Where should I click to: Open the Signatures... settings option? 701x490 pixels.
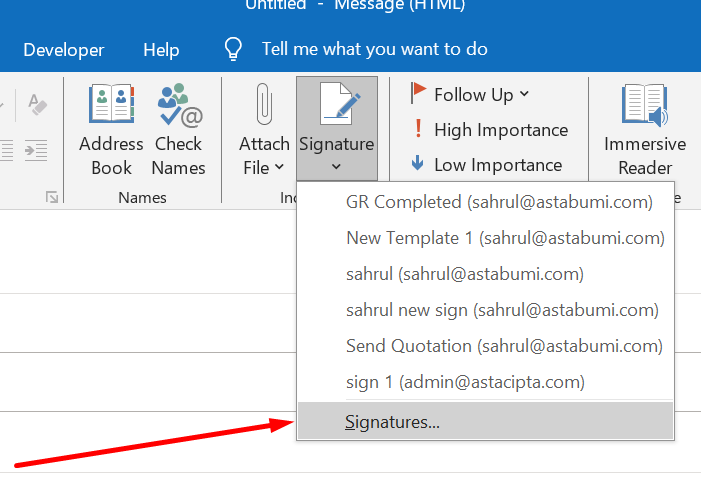tap(392, 422)
